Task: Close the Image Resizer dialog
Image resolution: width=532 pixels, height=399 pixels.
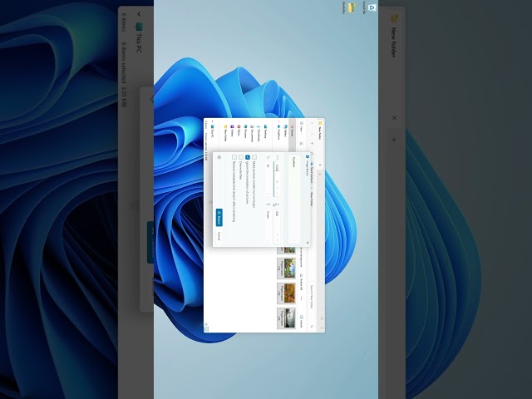Action: 308,243
